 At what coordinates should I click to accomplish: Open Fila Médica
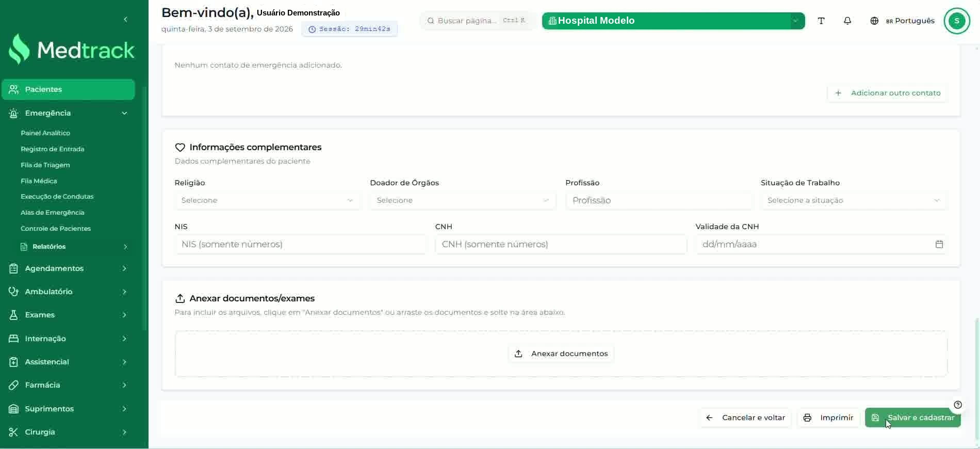(39, 181)
